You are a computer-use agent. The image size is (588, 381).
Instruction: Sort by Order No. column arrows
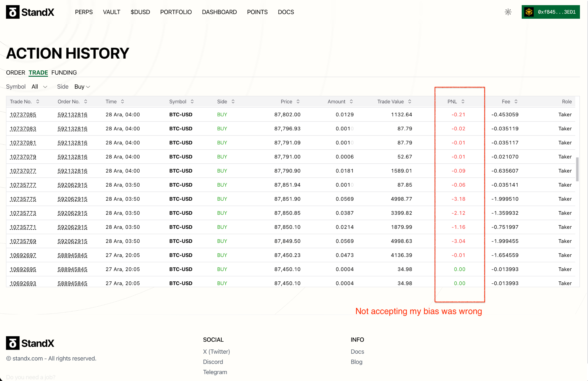pos(86,102)
